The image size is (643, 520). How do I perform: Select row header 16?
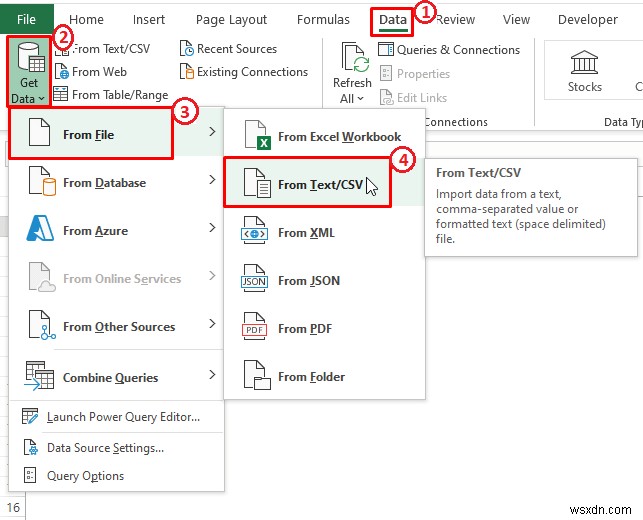(x=13, y=507)
